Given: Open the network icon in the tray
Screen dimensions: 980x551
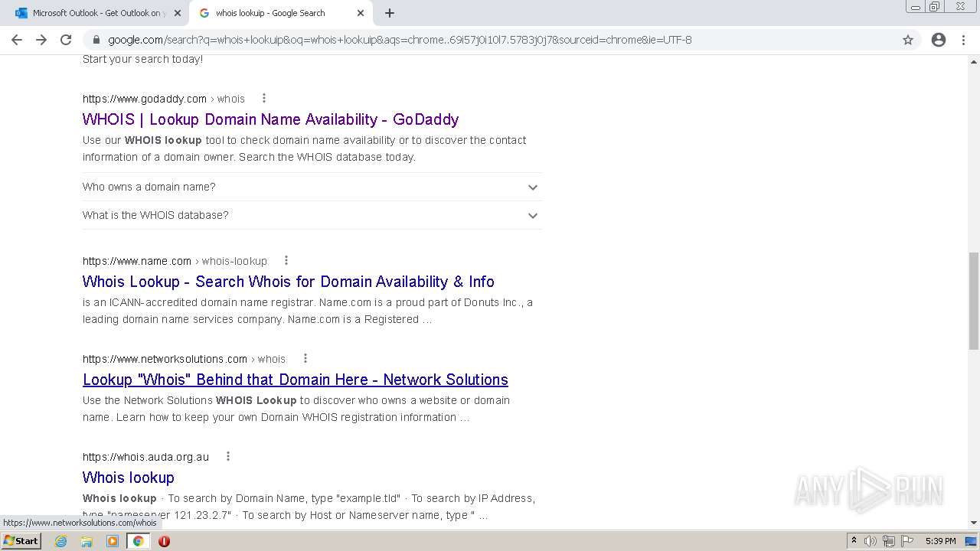Looking at the screenshot, I should 889,541.
